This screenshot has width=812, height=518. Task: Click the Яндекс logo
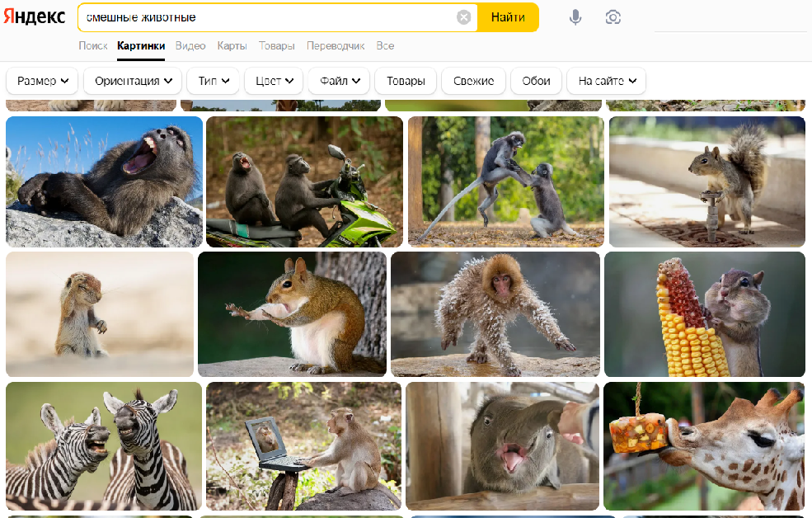34,16
